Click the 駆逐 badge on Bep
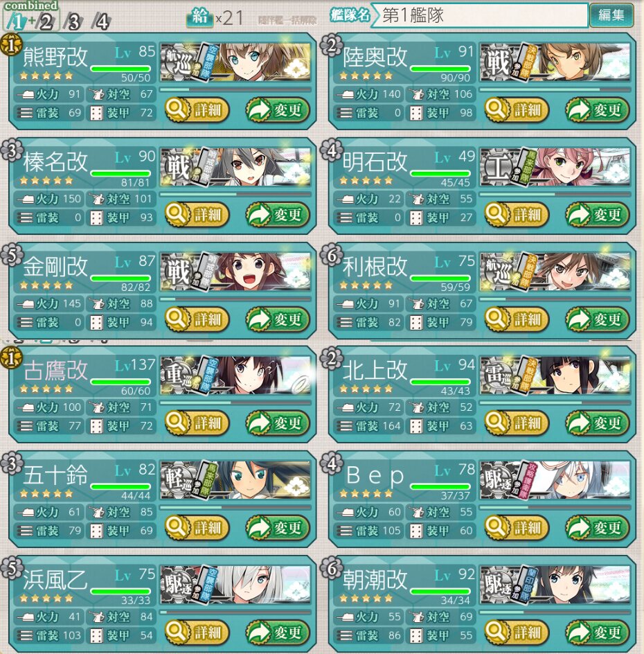This screenshot has height=654, width=644. coord(498,480)
